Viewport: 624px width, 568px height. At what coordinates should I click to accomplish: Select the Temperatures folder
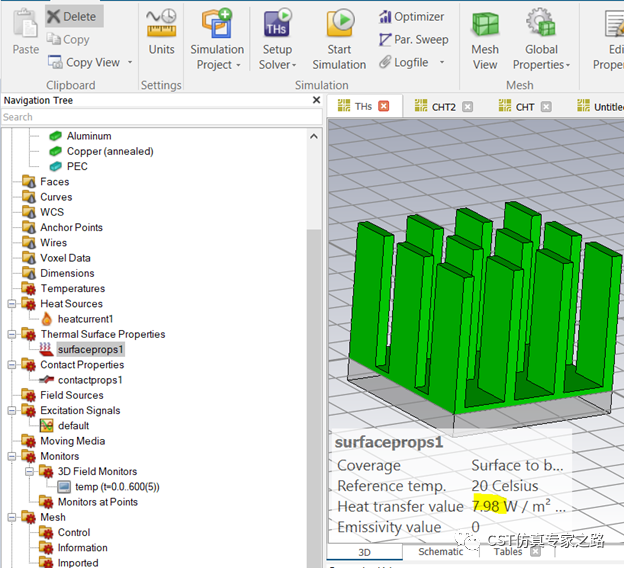(x=64, y=289)
